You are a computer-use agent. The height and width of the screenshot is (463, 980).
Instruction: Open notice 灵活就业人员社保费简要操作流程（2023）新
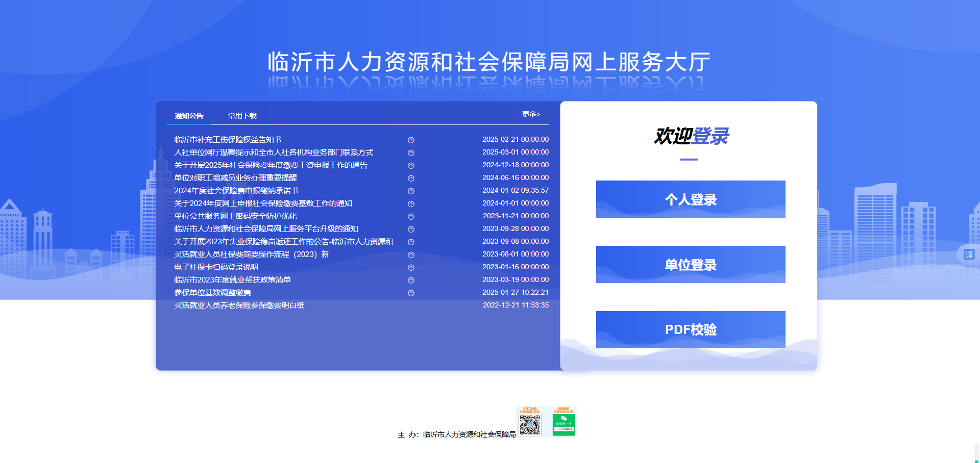(x=252, y=254)
